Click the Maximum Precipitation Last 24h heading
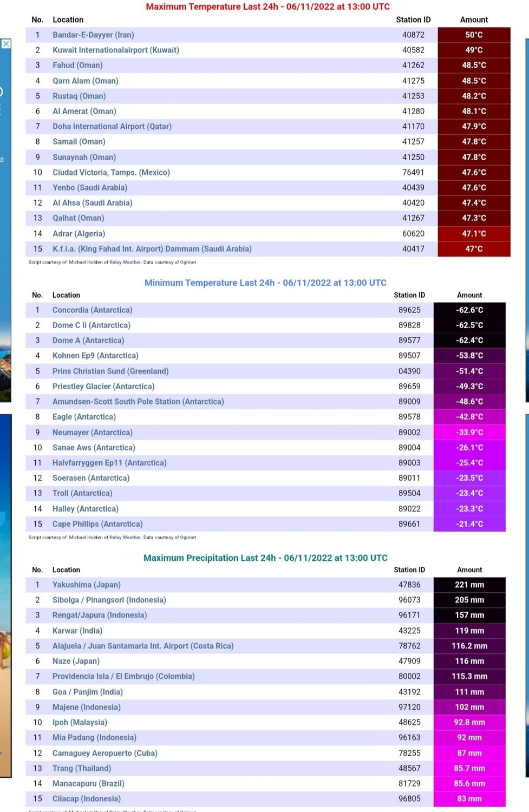Viewport: 529px width, 812px height. tap(265, 558)
